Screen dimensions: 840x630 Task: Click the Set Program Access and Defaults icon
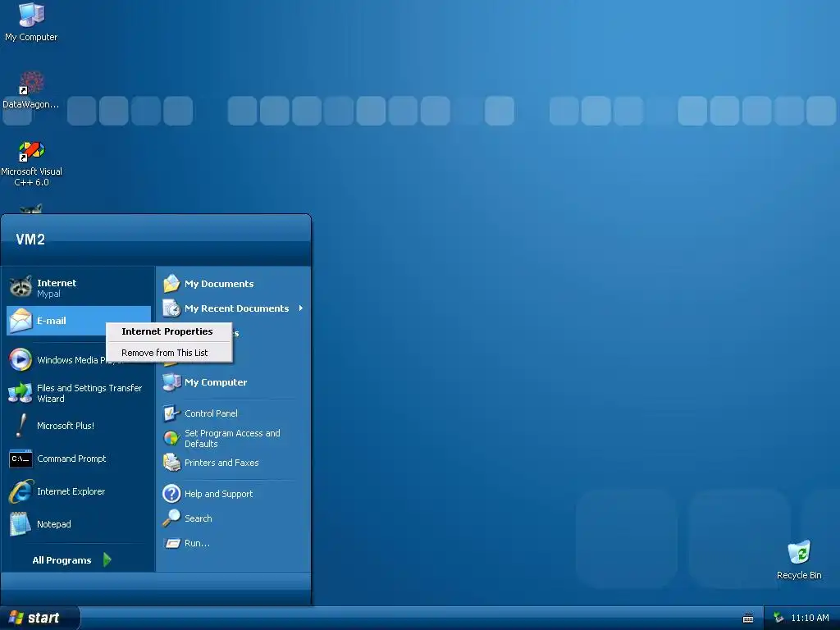click(x=171, y=438)
